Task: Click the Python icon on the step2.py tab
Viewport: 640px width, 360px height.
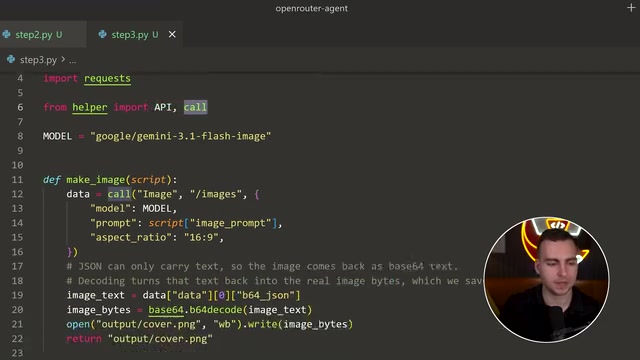Action: pyautogui.click(x=7, y=34)
